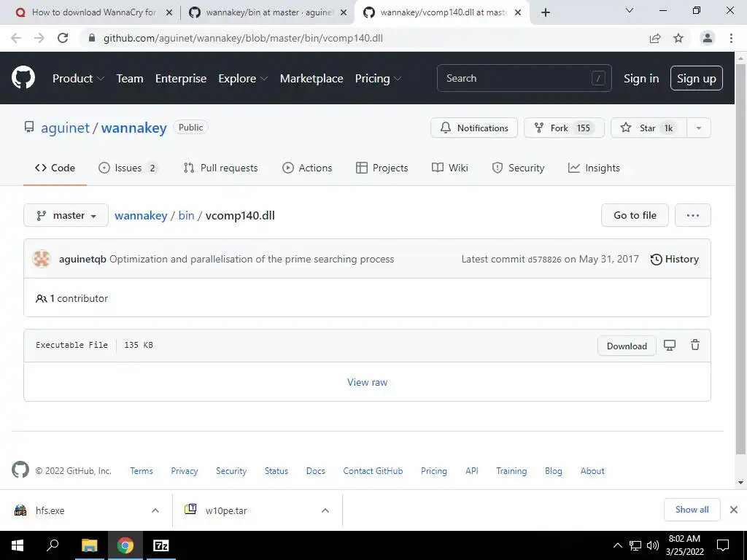Click the Chrome taskbar icon

(x=125, y=545)
